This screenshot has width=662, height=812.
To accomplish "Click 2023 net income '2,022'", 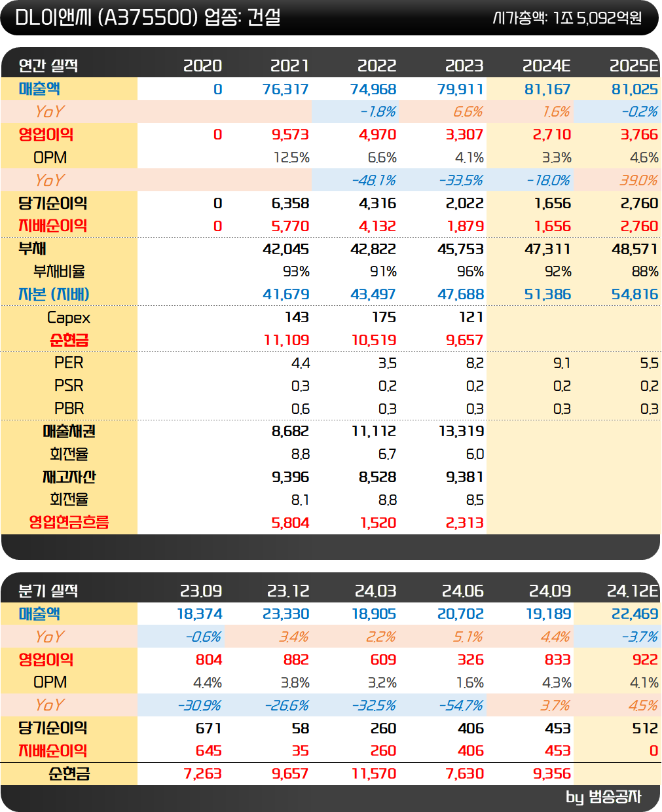I will coord(465,203).
